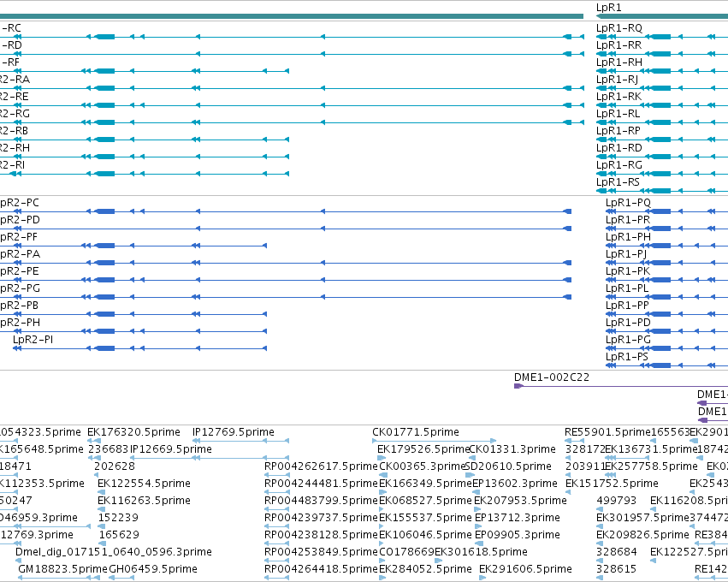
Task: Select the LpR1-PL protein label
Action: (627, 289)
